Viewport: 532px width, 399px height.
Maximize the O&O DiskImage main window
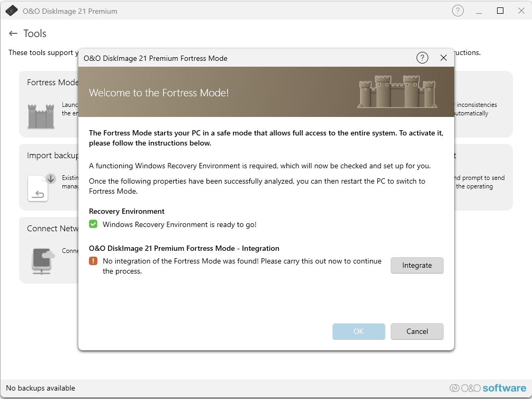500,11
